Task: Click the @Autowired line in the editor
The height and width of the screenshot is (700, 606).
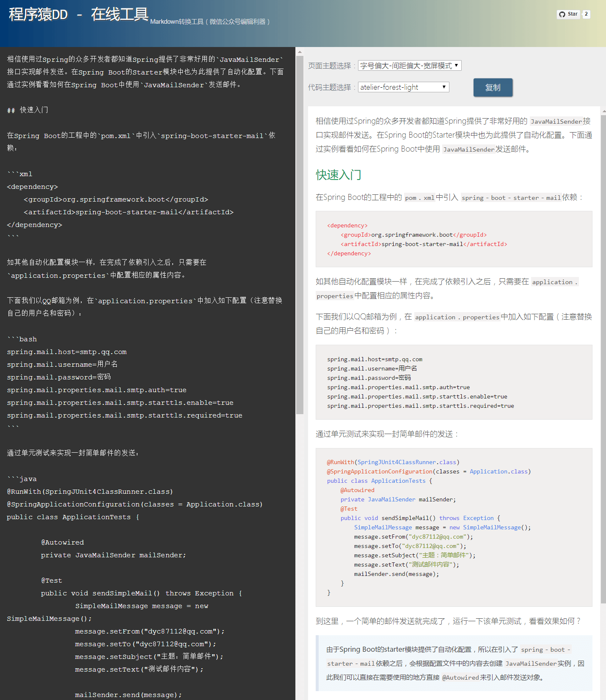Action: click(63, 542)
